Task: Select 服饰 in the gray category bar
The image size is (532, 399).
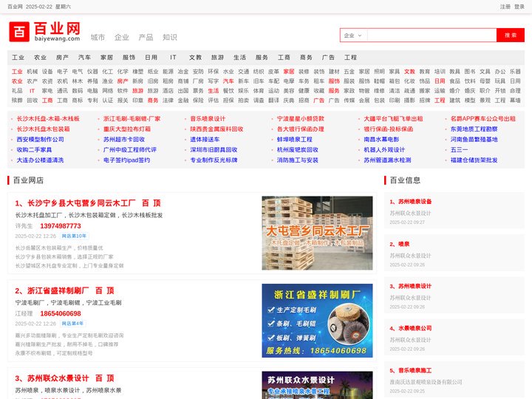Action: click(129, 58)
